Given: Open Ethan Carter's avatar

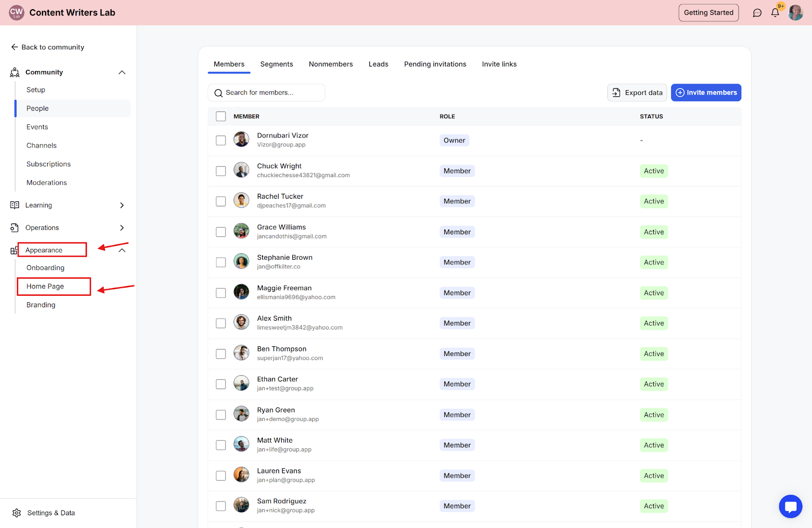Looking at the screenshot, I should [241, 383].
